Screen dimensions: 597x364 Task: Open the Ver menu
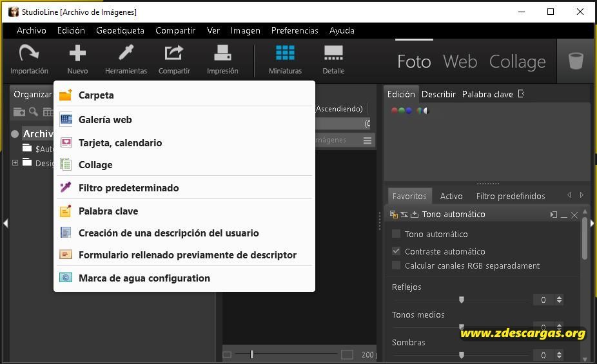click(213, 30)
